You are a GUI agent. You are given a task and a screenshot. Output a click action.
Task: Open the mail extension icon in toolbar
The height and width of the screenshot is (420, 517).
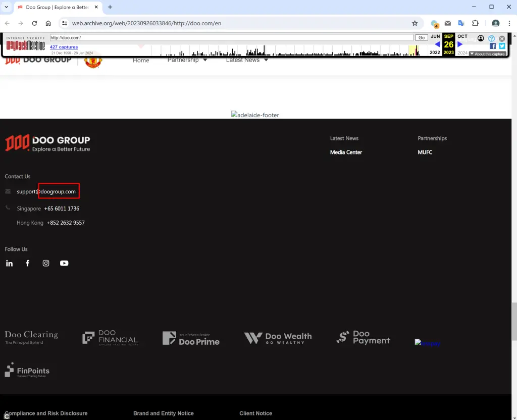(x=448, y=23)
